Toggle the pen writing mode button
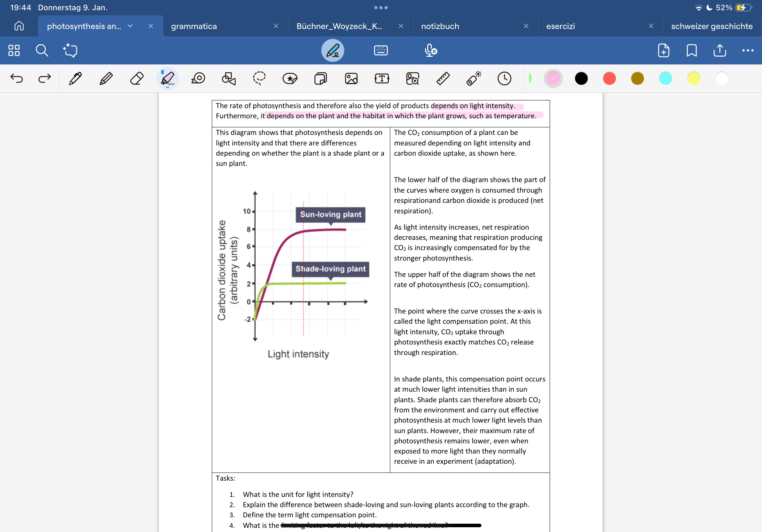This screenshot has width=762, height=532. (x=332, y=50)
